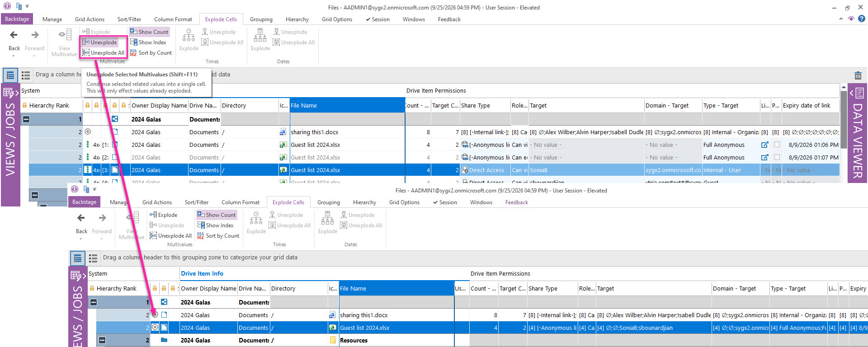The image size is (868, 347).
Task: Switch to Grouping tab in the lower window
Action: [x=329, y=202]
